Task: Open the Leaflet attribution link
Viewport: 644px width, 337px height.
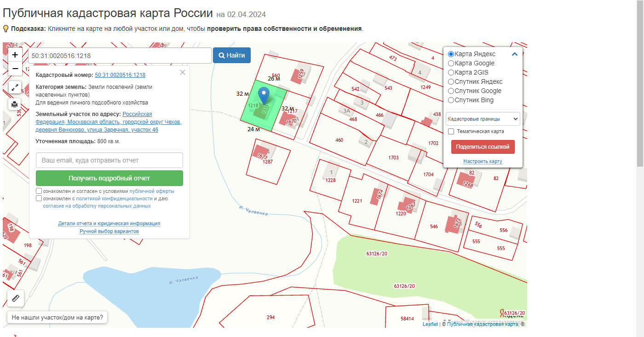Action: pyautogui.click(x=430, y=324)
